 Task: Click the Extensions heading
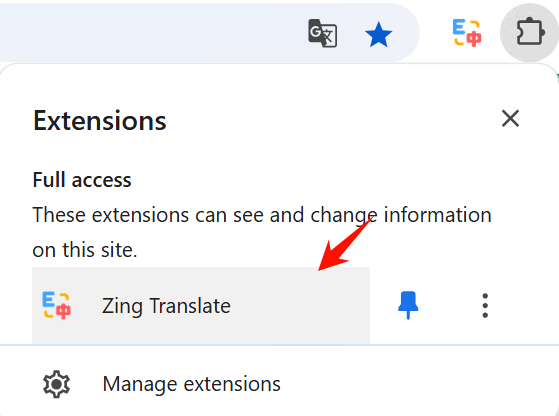point(100,121)
